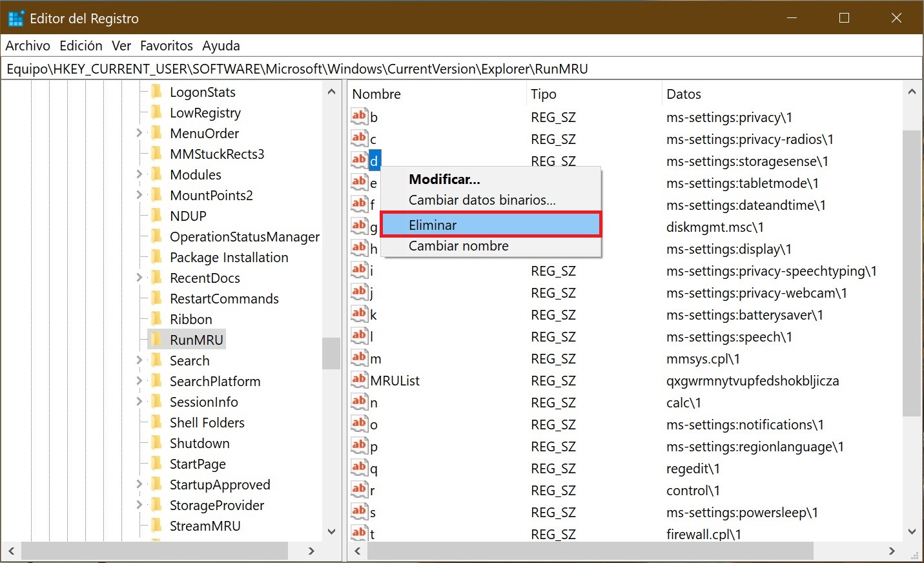This screenshot has width=924, height=563.
Task: Click the Registry Editor app icon in title bar
Action: click(15, 18)
